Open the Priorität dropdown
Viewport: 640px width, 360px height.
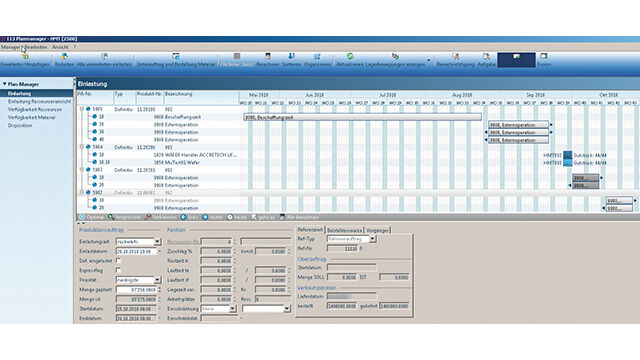[x=158, y=280]
